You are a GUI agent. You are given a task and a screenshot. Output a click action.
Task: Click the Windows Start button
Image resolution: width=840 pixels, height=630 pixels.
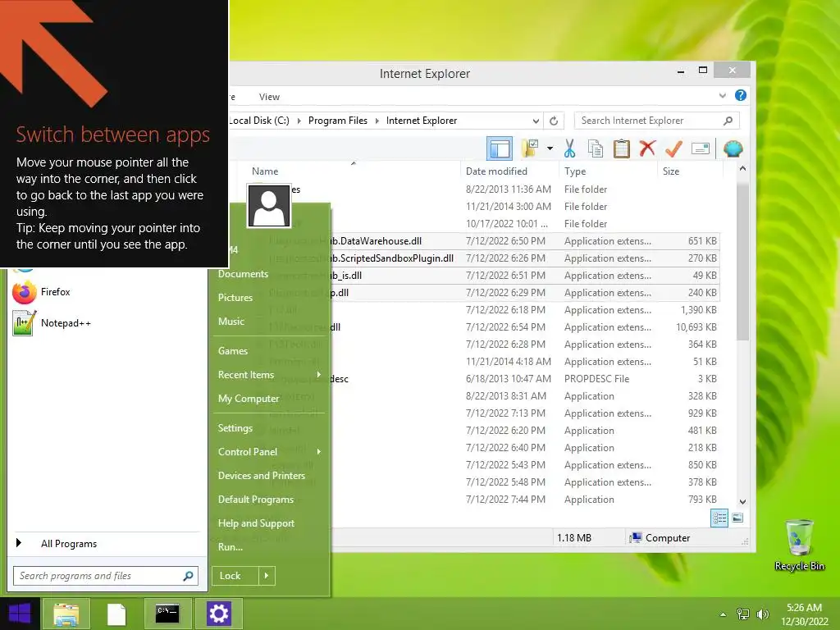click(x=20, y=614)
